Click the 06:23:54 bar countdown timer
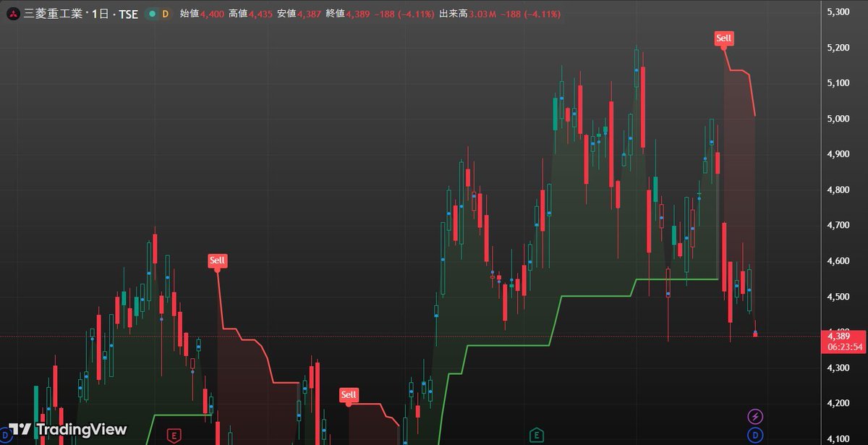868x445 pixels. 846,347
